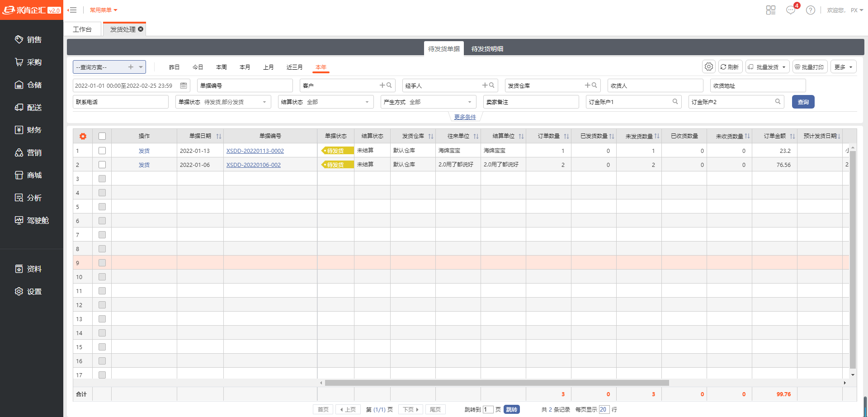Open order link XSDD-20220113-0002

pos(255,151)
